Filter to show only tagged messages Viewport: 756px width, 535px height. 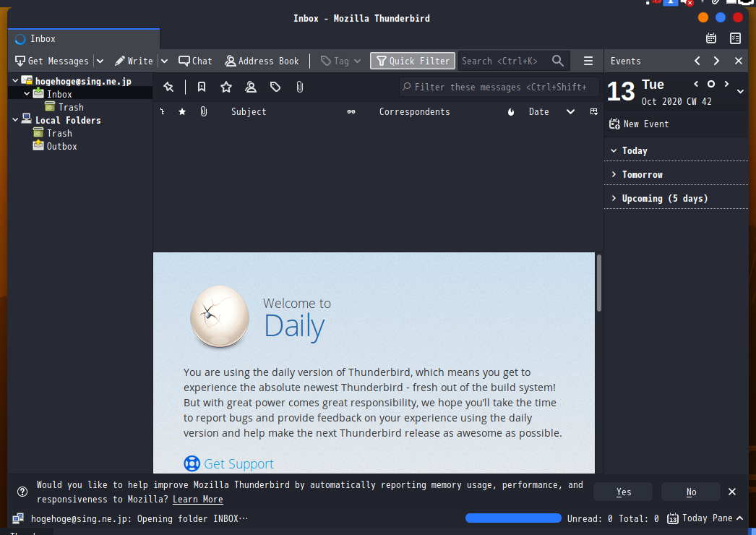[275, 87]
